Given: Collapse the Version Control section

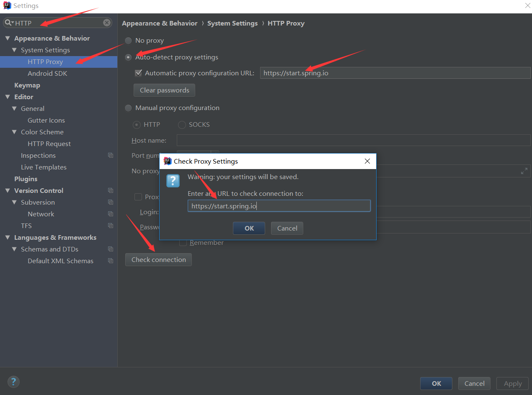Looking at the screenshot, I should (8, 190).
